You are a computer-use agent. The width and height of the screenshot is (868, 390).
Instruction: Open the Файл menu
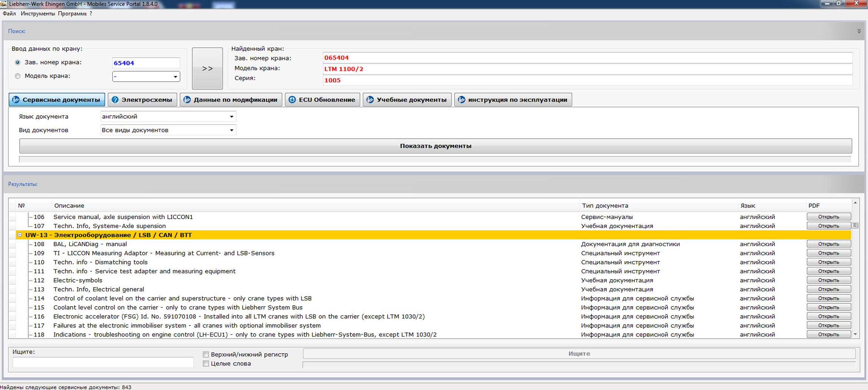click(9, 14)
